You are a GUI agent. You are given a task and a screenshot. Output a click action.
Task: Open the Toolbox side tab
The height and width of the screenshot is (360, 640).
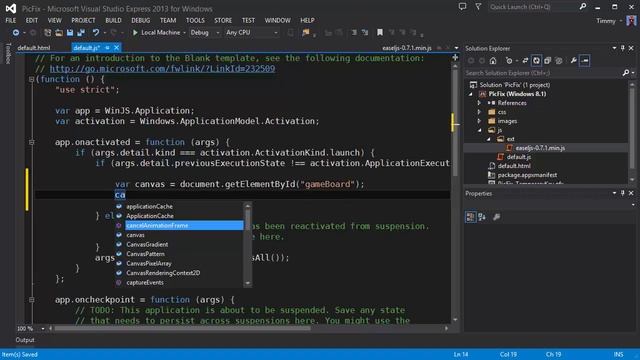[x=8, y=53]
